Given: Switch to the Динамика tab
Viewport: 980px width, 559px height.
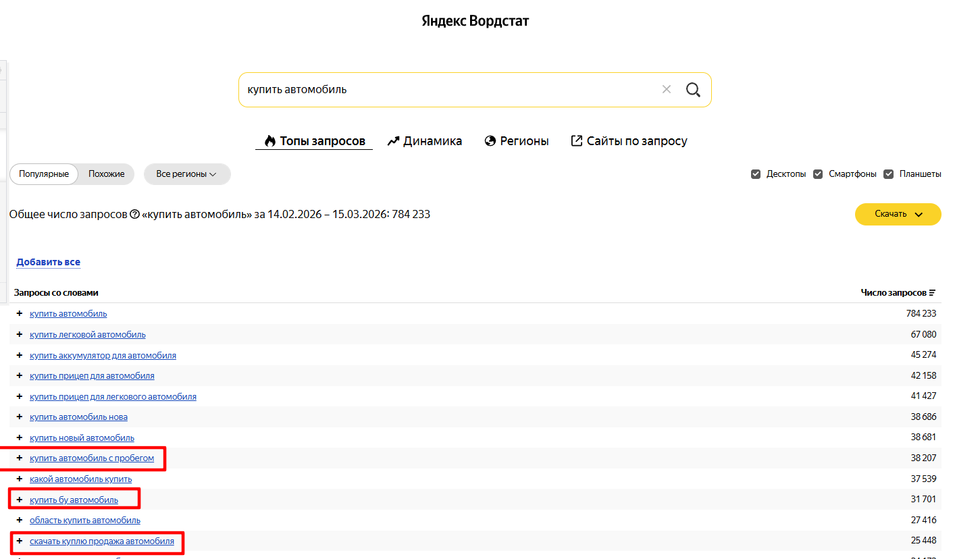Looking at the screenshot, I should coord(425,141).
